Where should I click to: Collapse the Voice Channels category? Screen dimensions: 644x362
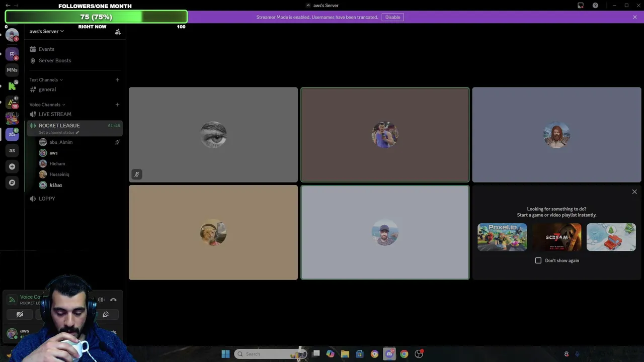pos(47,105)
